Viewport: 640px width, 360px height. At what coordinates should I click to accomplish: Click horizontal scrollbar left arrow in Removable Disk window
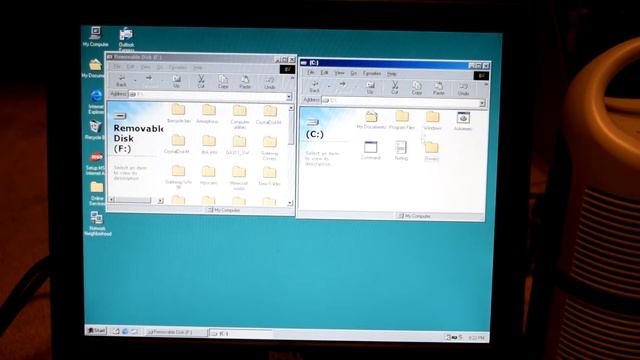(112, 200)
